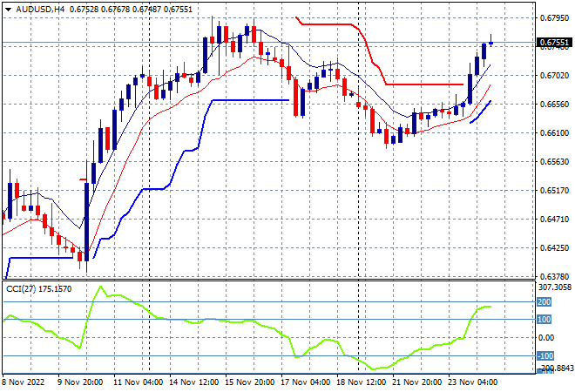Click the 0.67950 price scale label
The height and width of the screenshot is (392, 575).
[x=555, y=17]
